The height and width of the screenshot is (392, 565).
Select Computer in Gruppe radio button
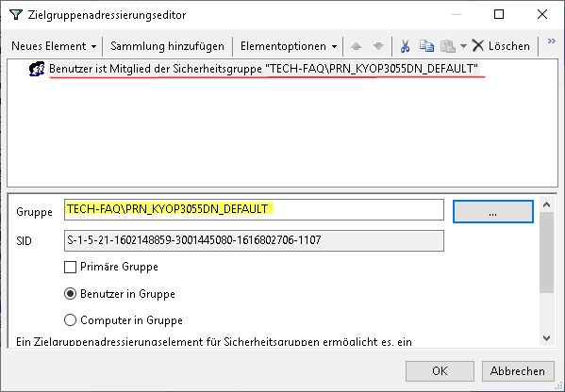click(70, 320)
